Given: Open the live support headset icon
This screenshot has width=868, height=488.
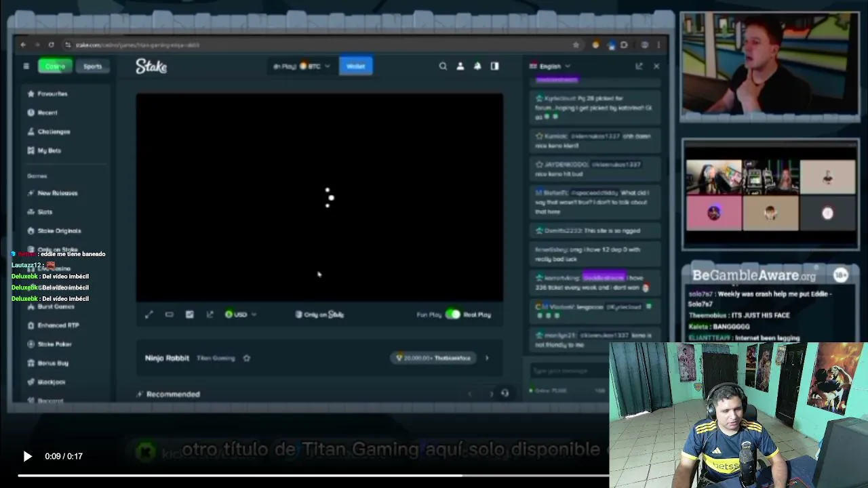Looking at the screenshot, I should click(x=505, y=393).
